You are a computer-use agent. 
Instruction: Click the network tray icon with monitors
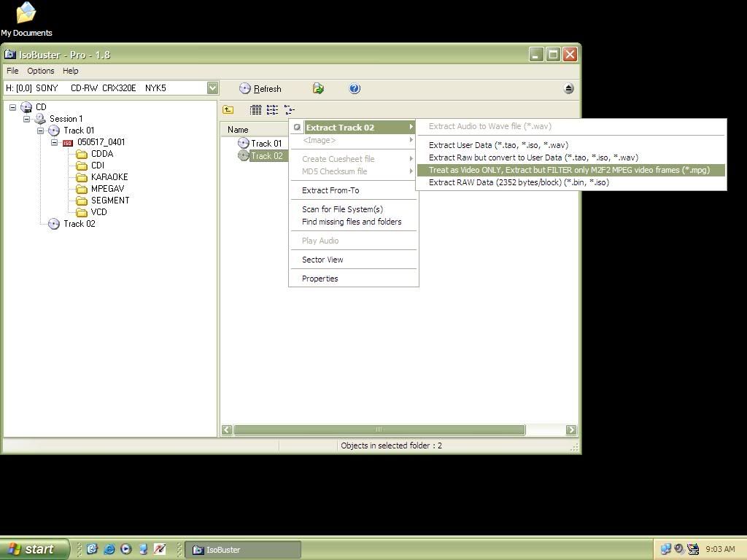click(x=665, y=549)
